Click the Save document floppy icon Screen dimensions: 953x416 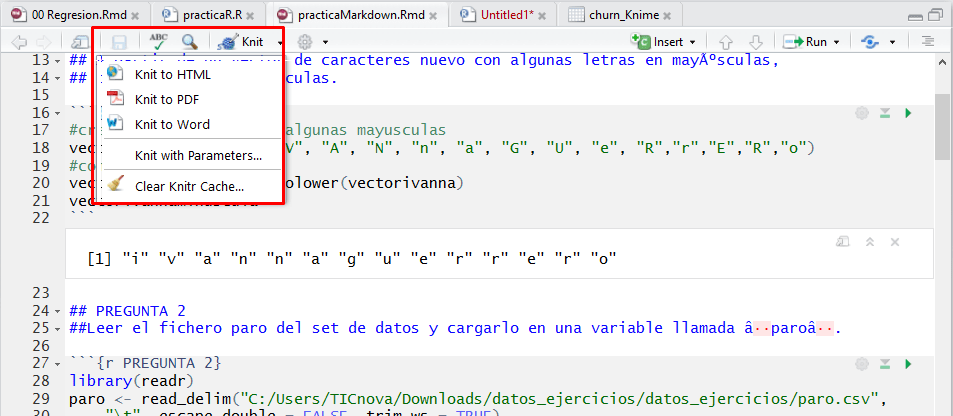pyautogui.click(x=119, y=42)
